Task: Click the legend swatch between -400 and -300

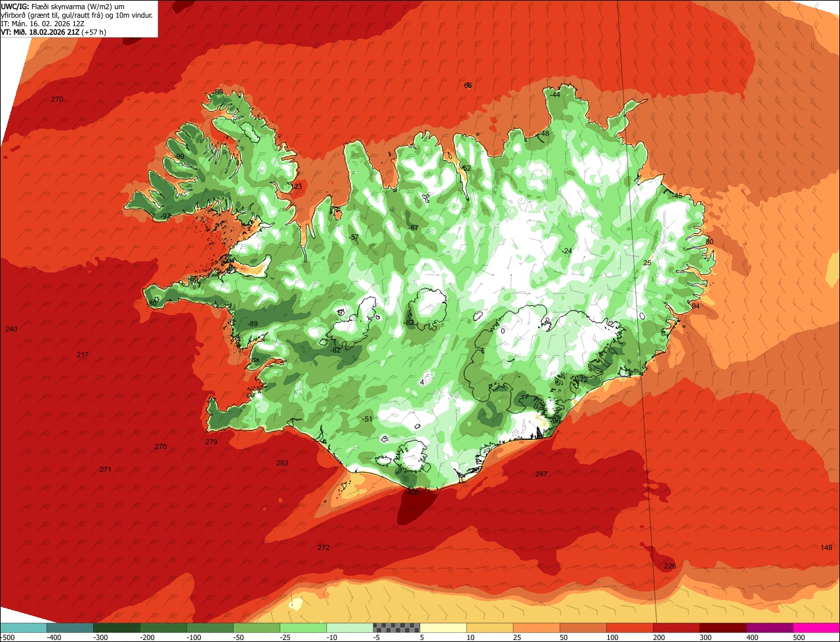Action: coord(70,628)
